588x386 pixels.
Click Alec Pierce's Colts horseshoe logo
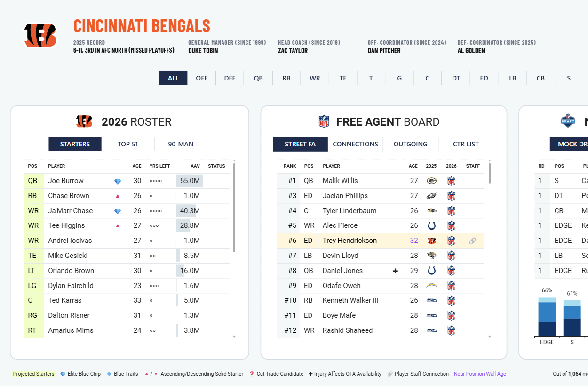[431, 225]
